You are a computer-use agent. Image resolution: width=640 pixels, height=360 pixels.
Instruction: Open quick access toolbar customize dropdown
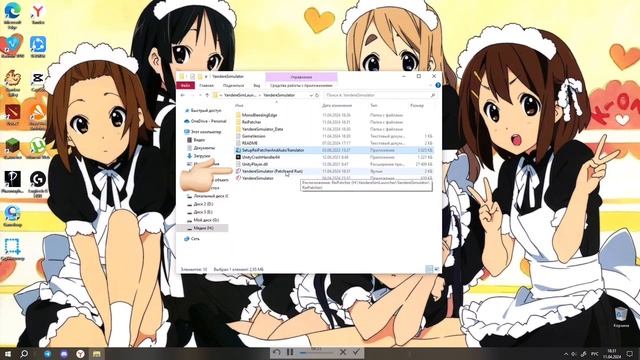[206, 76]
